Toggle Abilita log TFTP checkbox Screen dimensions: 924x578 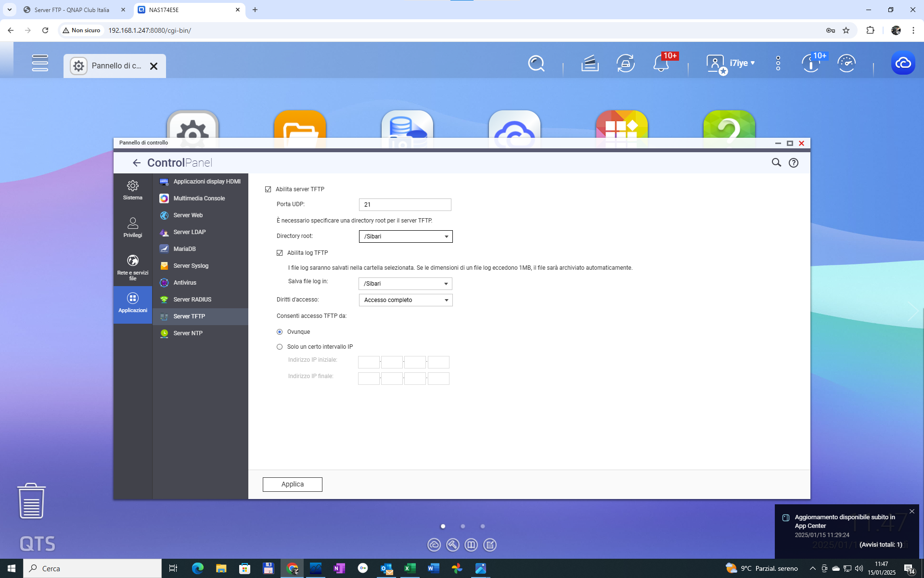tap(280, 253)
